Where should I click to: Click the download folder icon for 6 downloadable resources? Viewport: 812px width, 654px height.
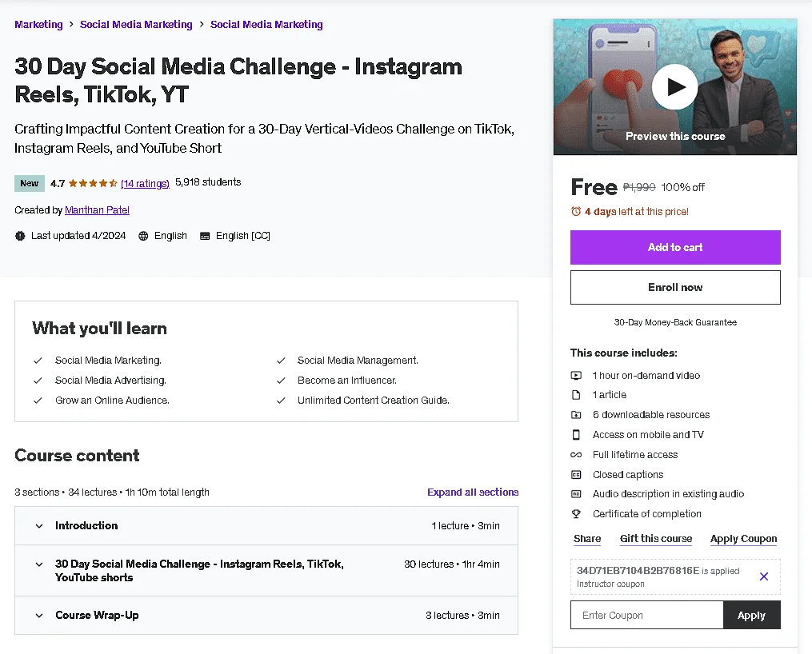(576, 415)
